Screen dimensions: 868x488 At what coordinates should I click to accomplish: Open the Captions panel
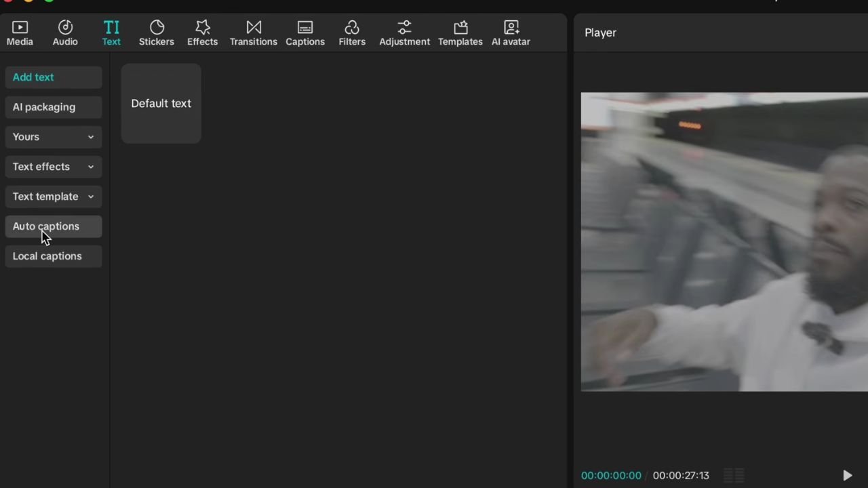[304, 32]
